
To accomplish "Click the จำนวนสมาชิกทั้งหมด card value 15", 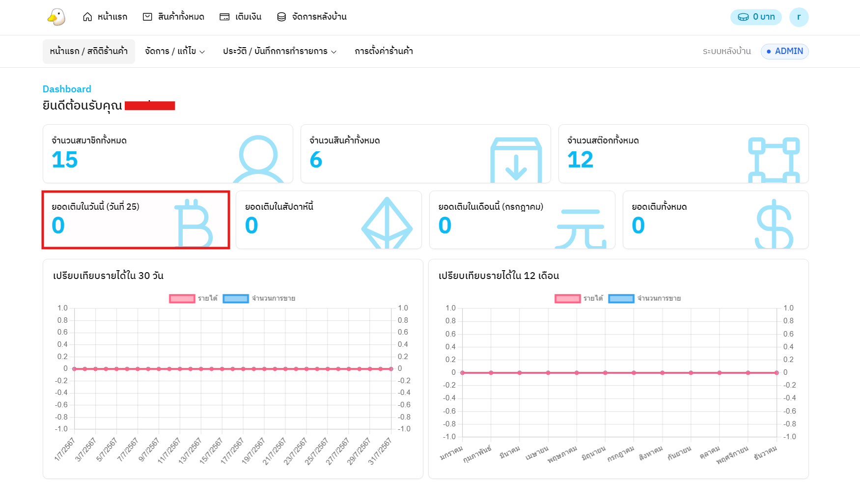I will tap(65, 160).
